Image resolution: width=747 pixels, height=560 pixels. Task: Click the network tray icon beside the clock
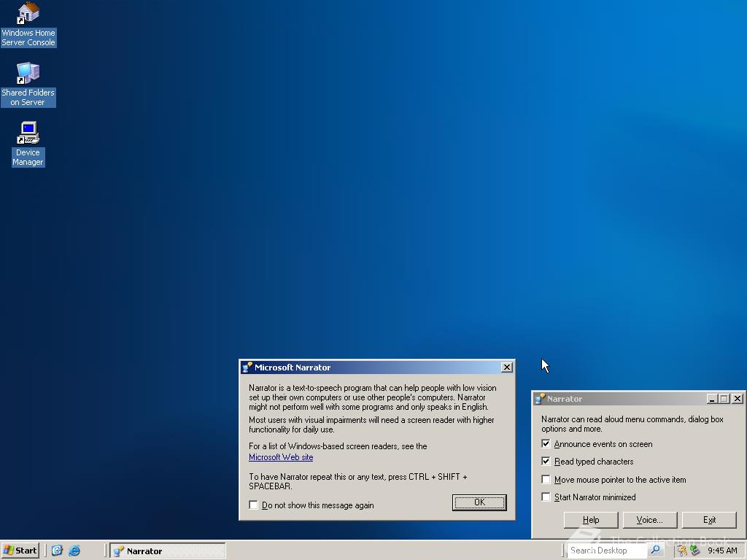[694, 551]
